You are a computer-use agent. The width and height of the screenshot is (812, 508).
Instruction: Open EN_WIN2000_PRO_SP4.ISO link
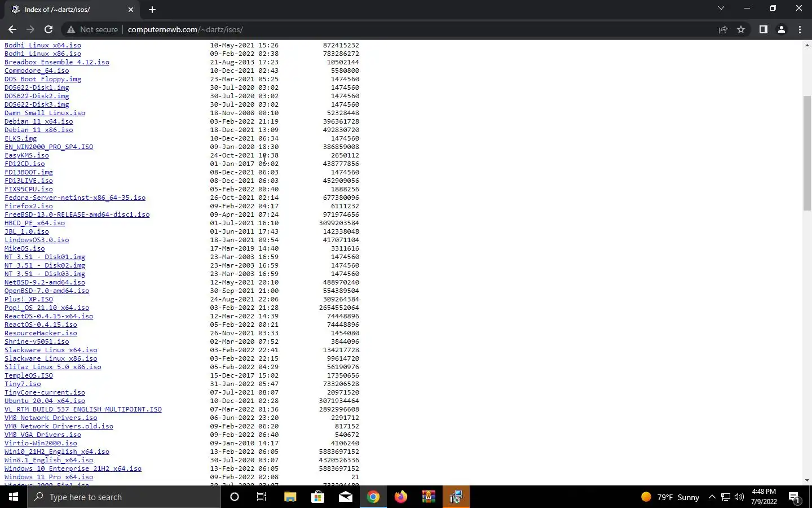point(49,147)
